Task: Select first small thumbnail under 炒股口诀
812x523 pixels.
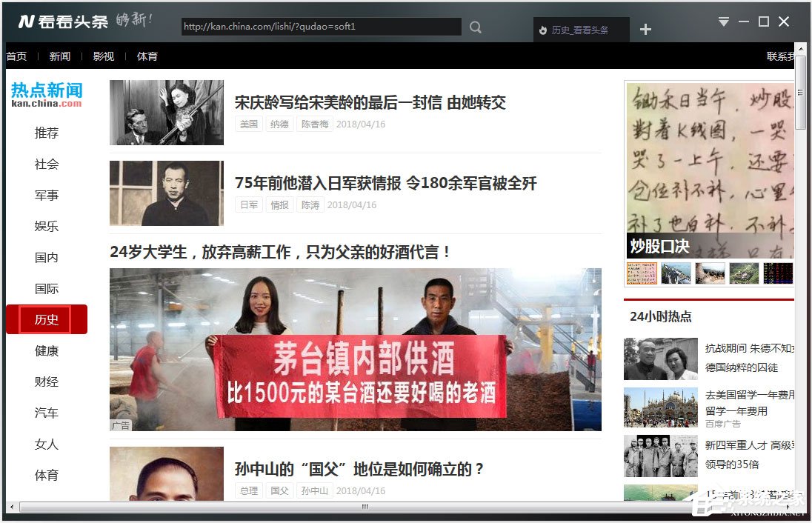Action: tap(641, 273)
